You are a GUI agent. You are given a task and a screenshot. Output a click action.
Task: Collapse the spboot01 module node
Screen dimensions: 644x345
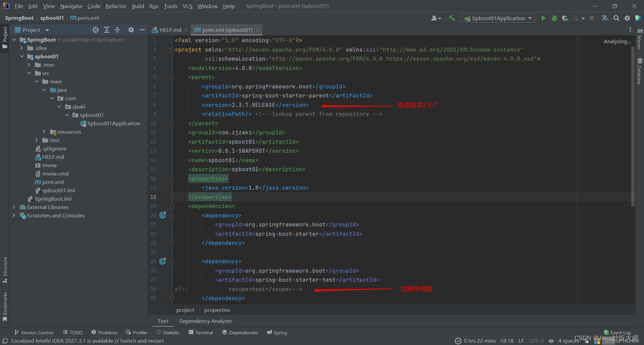point(21,56)
